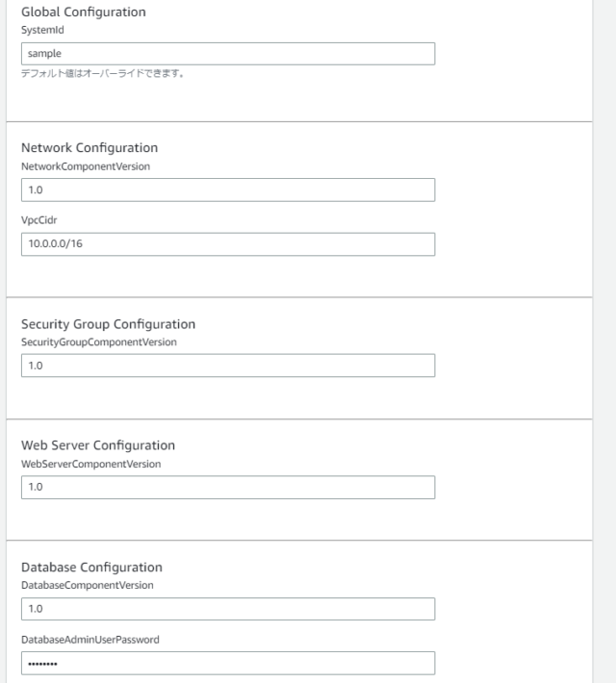
Task: Select the WebServerComponentVersion text box
Action: click(228, 487)
